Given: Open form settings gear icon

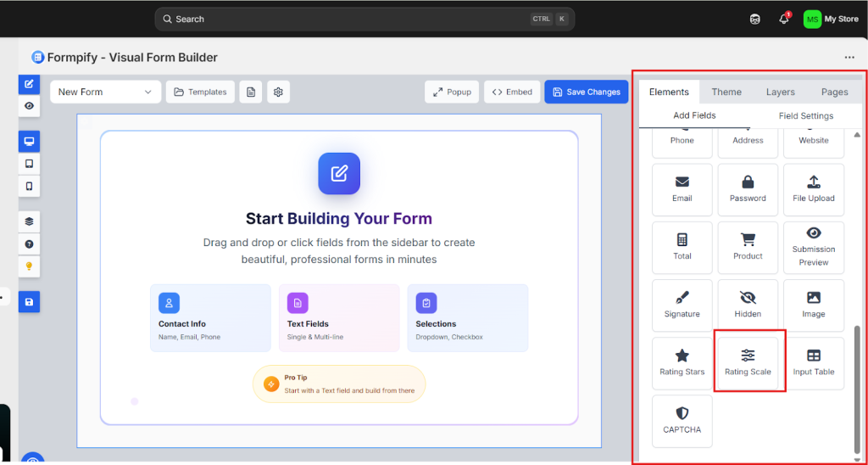Looking at the screenshot, I should click(278, 92).
